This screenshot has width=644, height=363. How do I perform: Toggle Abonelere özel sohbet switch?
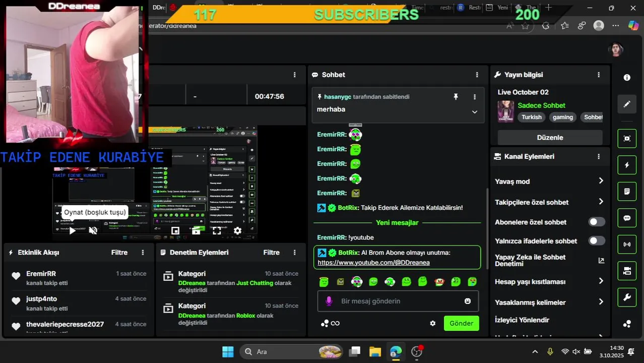click(x=597, y=222)
